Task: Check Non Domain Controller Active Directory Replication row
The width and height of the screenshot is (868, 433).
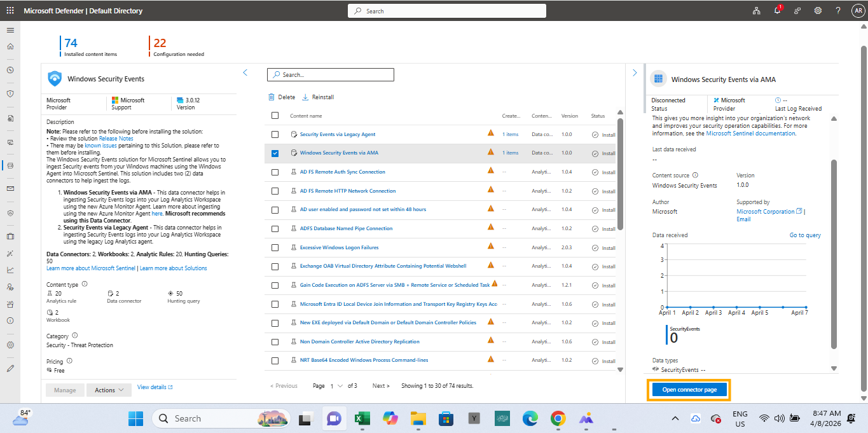Action: tap(275, 341)
